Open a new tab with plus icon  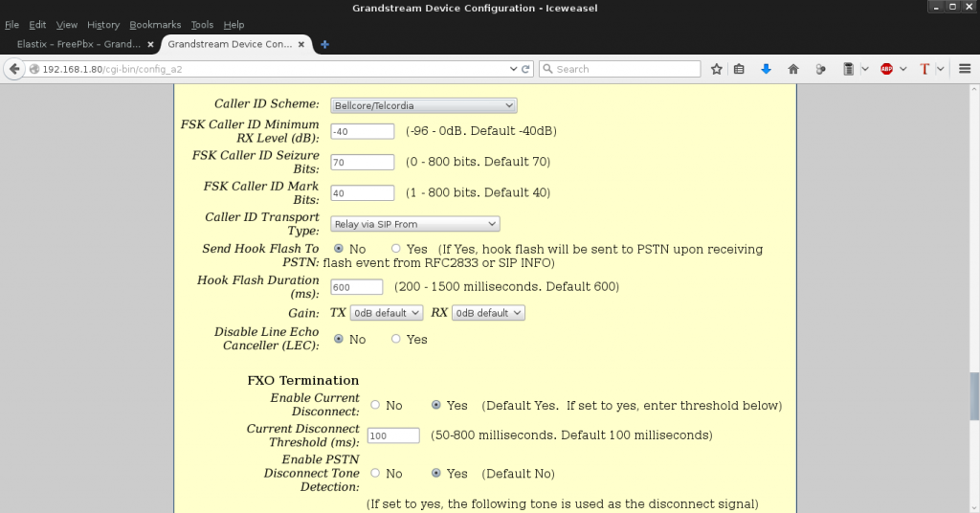click(325, 44)
